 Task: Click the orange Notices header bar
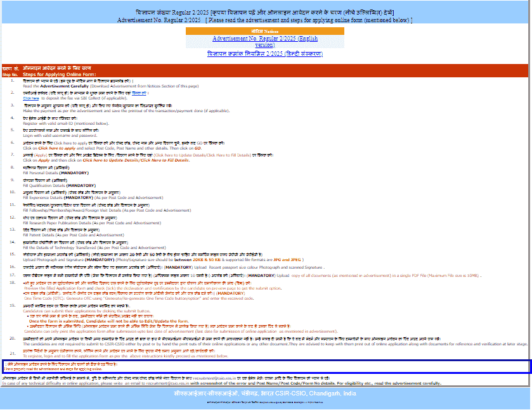[x=264, y=31]
